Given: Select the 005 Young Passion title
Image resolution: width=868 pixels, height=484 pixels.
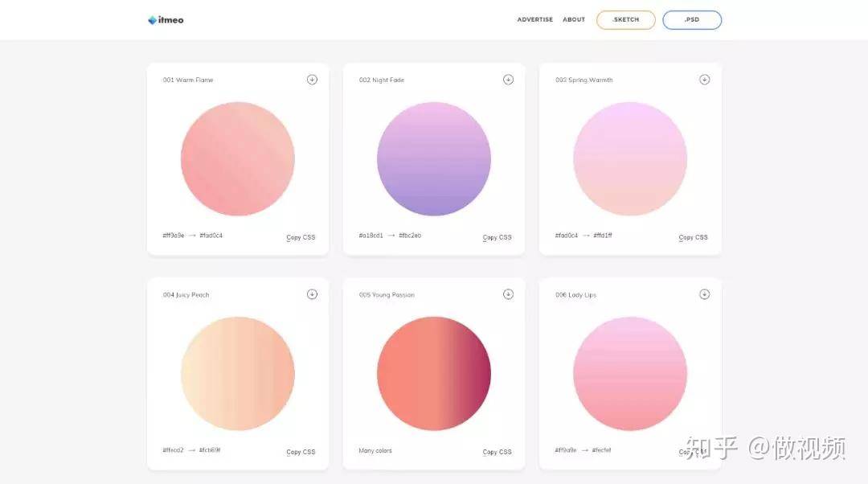Looking at the screenshot, I should [387, 294].
